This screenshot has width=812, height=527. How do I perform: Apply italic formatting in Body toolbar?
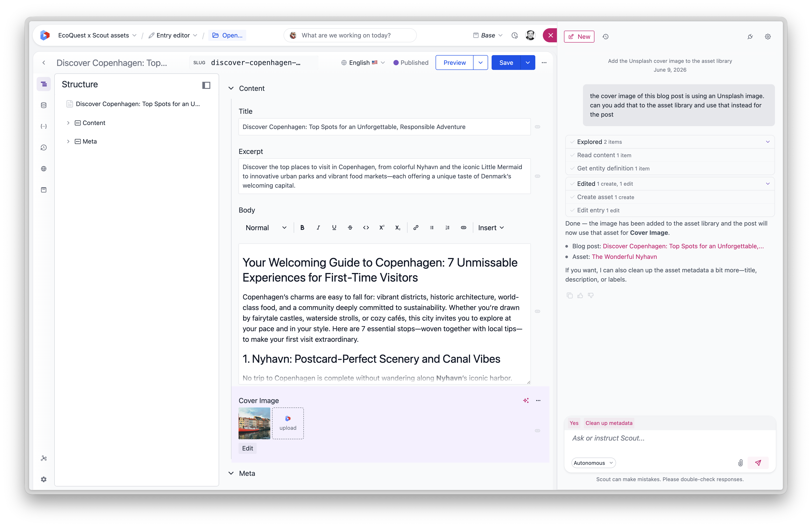pyautogui.click(x=318, y=228)
